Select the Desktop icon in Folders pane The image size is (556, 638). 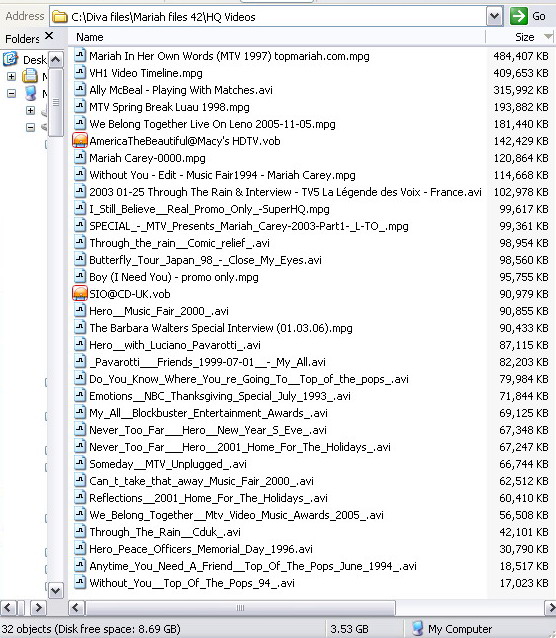coord(10,59)
